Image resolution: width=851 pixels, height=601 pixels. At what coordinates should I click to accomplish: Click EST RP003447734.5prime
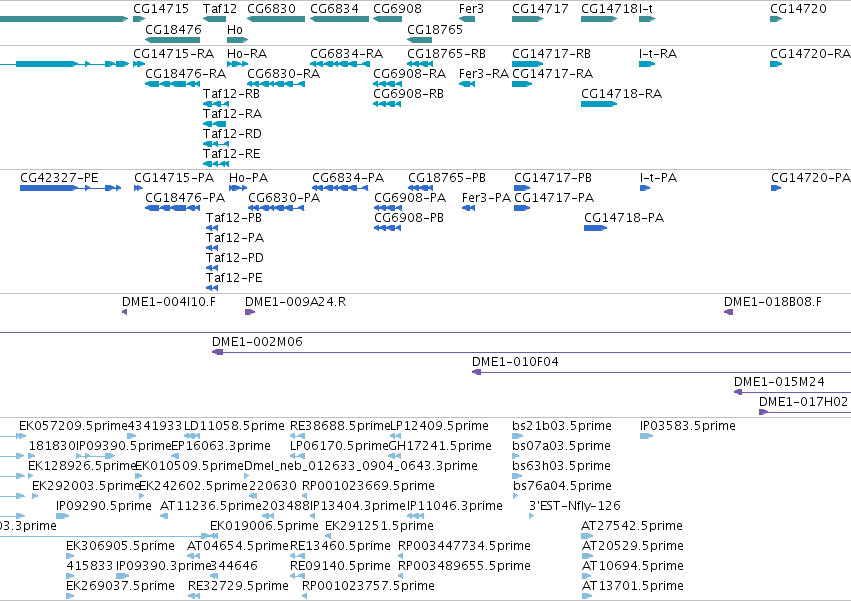click(x=465, y=546)
